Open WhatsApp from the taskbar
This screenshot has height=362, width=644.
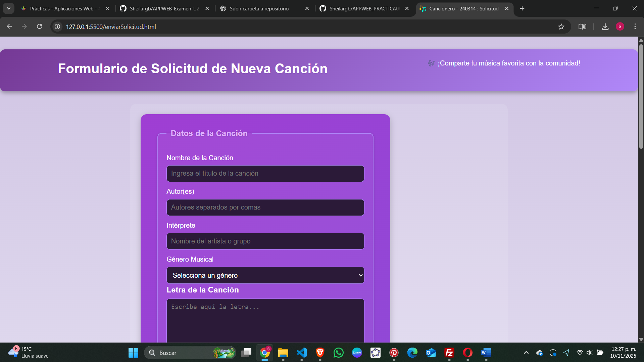pos(339,353)
